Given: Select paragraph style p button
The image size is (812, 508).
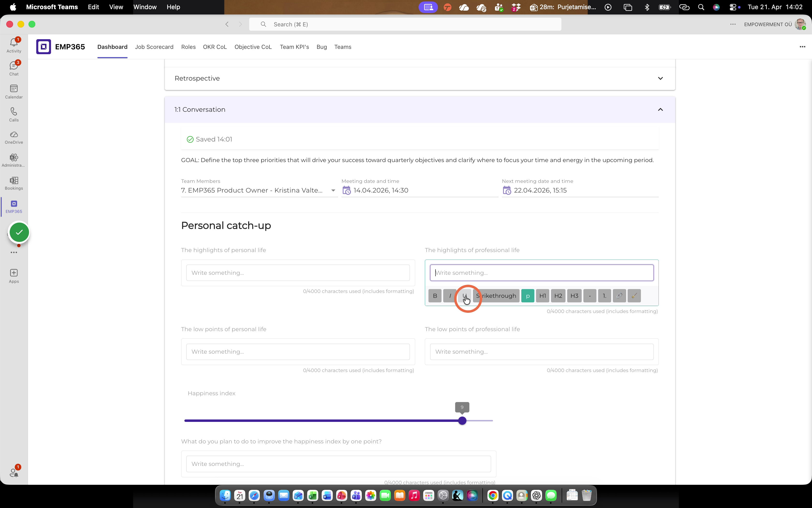Looking at the screenshot, I should [x=528, y=296].
